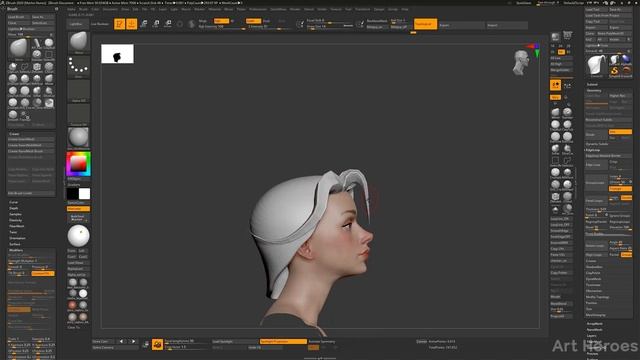Enable the Zsub sculpt mode

click(x=267, y=21)
